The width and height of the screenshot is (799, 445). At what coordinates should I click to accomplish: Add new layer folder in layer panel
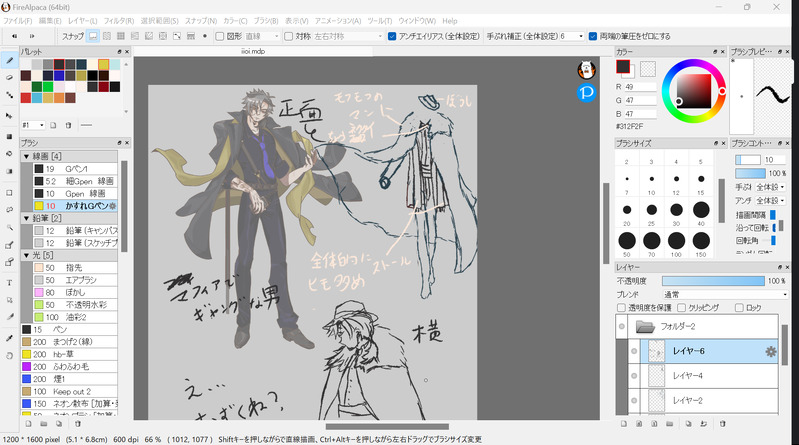(x=670, y=424)
